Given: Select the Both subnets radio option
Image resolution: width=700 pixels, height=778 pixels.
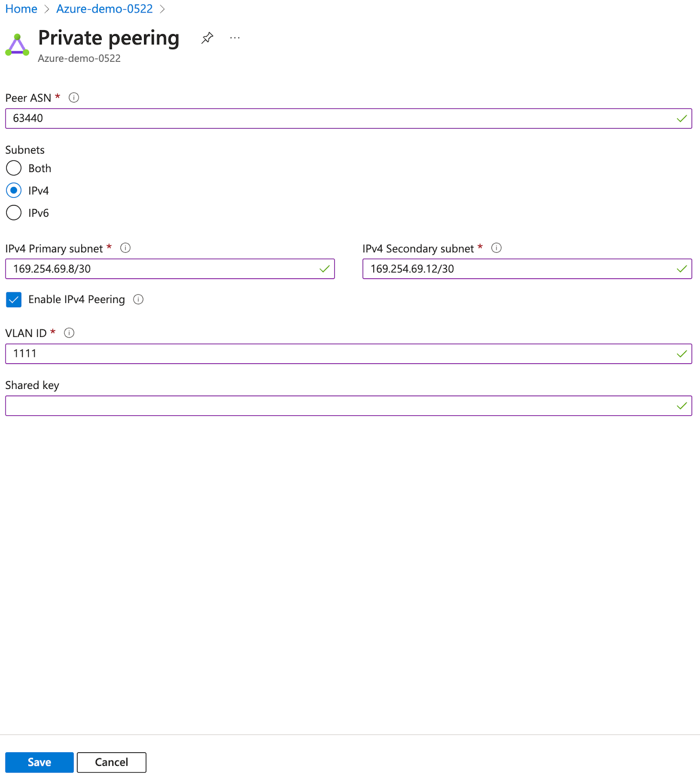Looking at the screenshot, I should pyautogui.click(x=14, y=168).
